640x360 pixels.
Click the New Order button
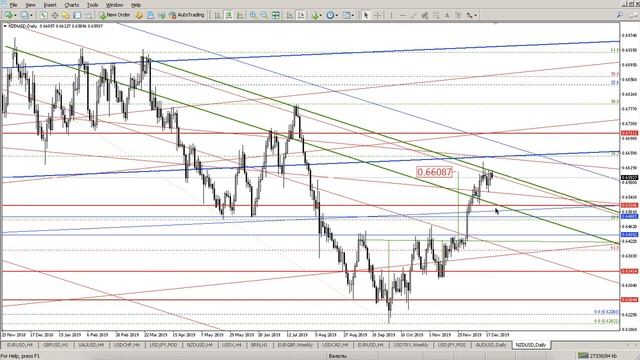115,15
